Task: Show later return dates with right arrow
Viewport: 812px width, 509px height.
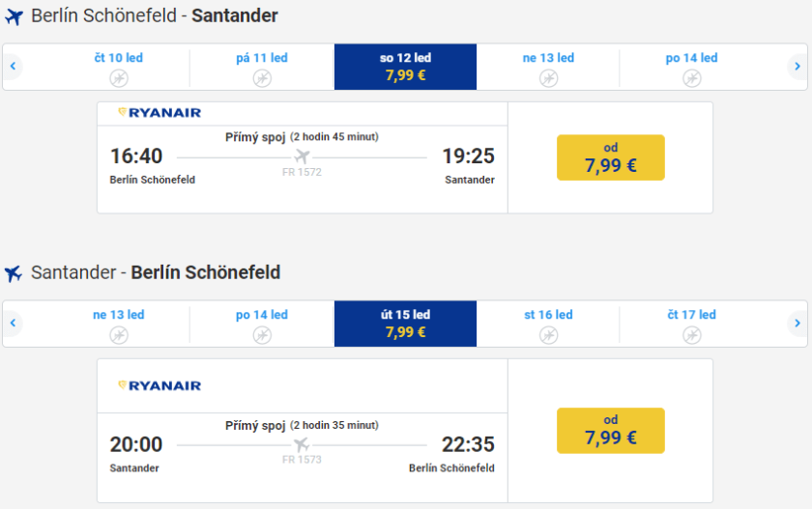Action: coord(797,324)
